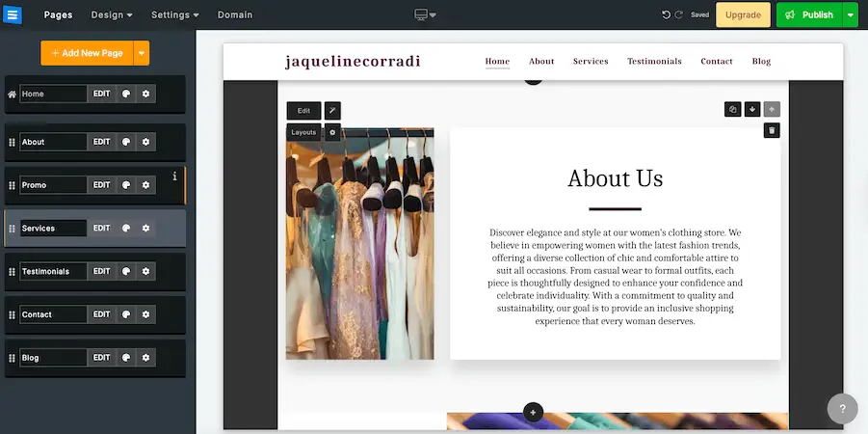The width and height of the screenshot is (868, 434).
Task: Open the Design dropdown menu
Action: (111, 15)
